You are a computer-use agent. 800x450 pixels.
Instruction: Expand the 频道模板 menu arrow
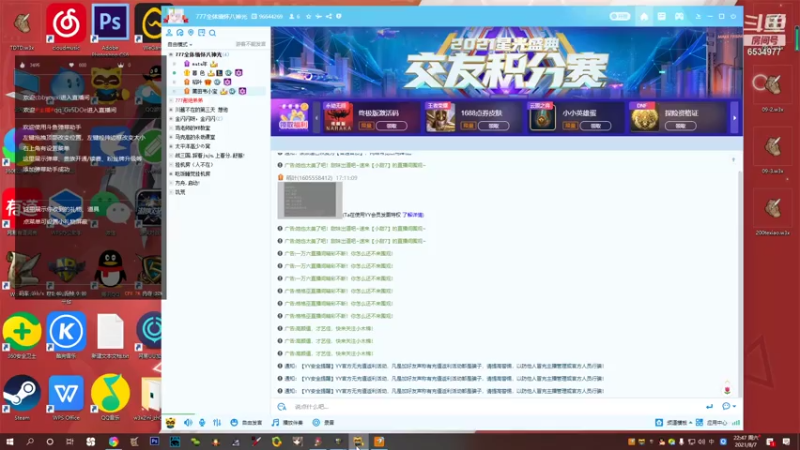click(x=691, y=422)
